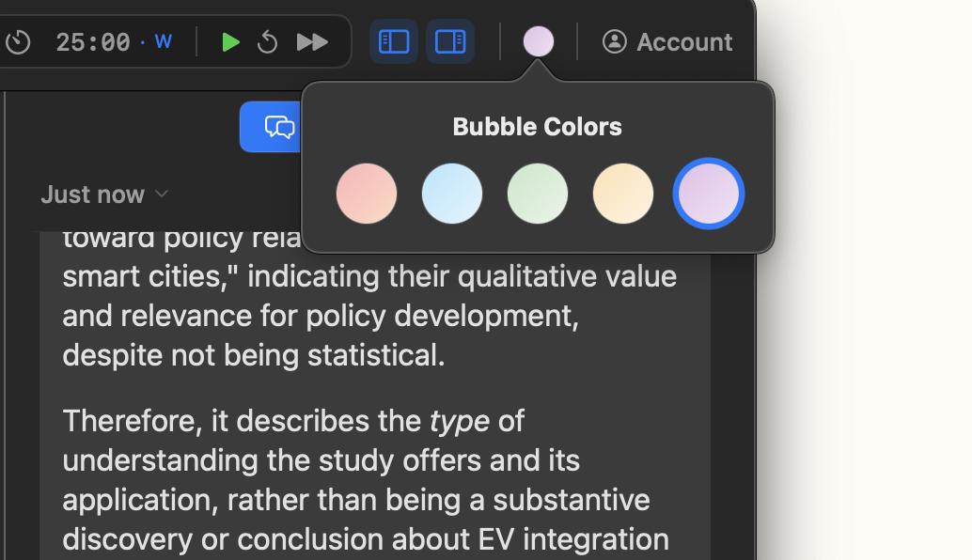Click the W work-session indicator
Image resolution: width=972 pixels, height=560 pixels.
pos(163,39)
